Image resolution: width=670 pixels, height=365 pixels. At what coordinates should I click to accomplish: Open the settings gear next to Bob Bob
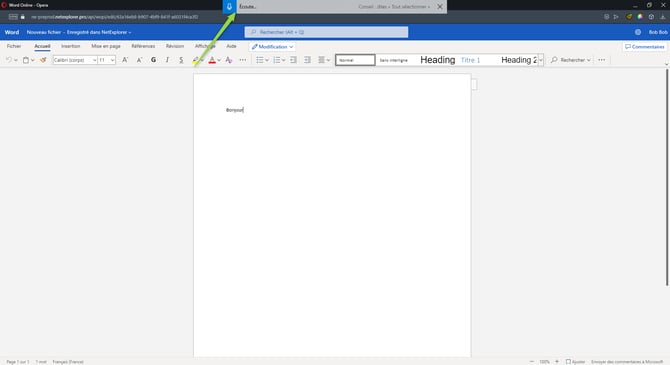pos(638,32)
